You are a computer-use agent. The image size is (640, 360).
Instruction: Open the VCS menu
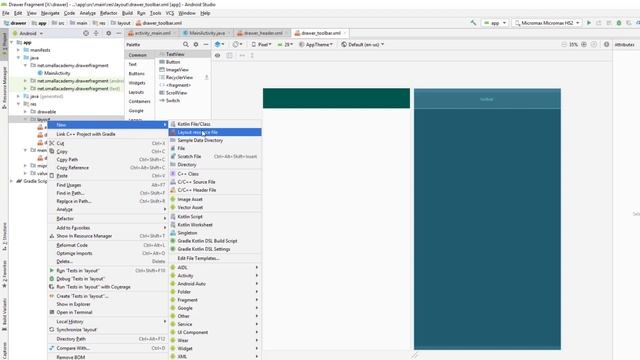(170, 13)
